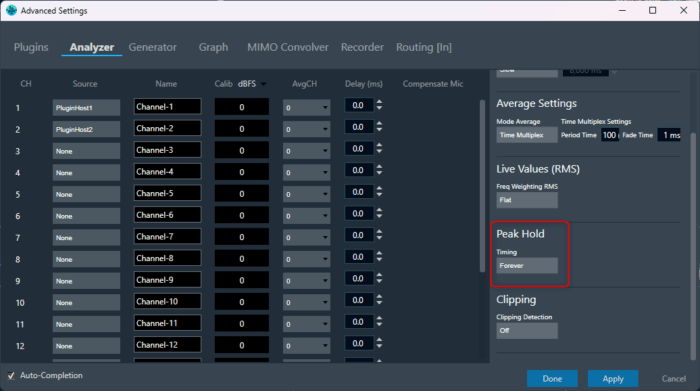
Task: Edit the Channel-4 name field
Action: (167, 172)
